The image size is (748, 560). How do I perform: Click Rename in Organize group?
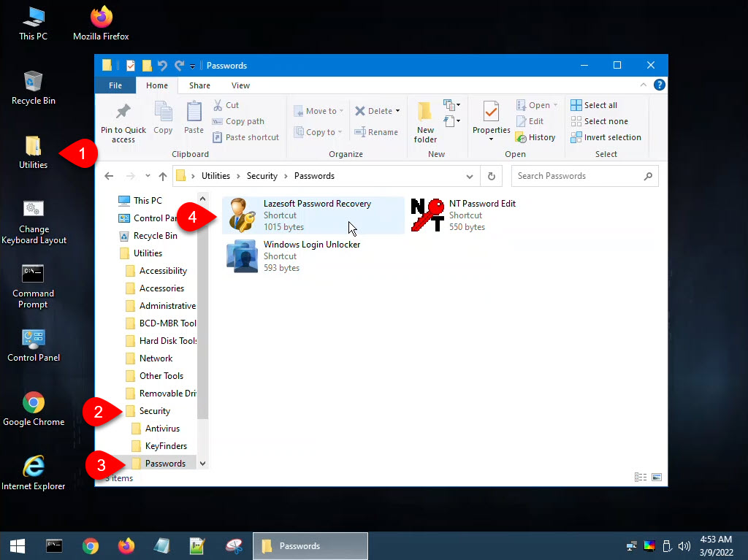376,132
